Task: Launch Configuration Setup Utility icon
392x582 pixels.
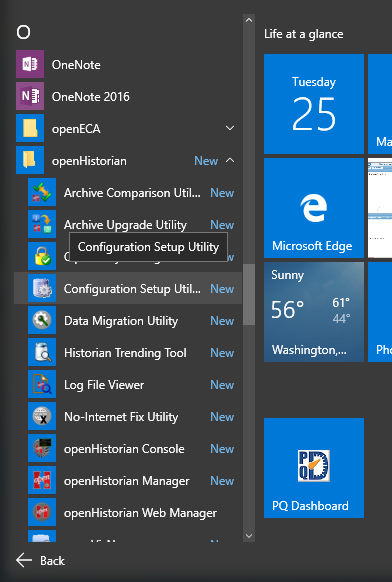Action: pyautogui.click(x=42, y=288)
